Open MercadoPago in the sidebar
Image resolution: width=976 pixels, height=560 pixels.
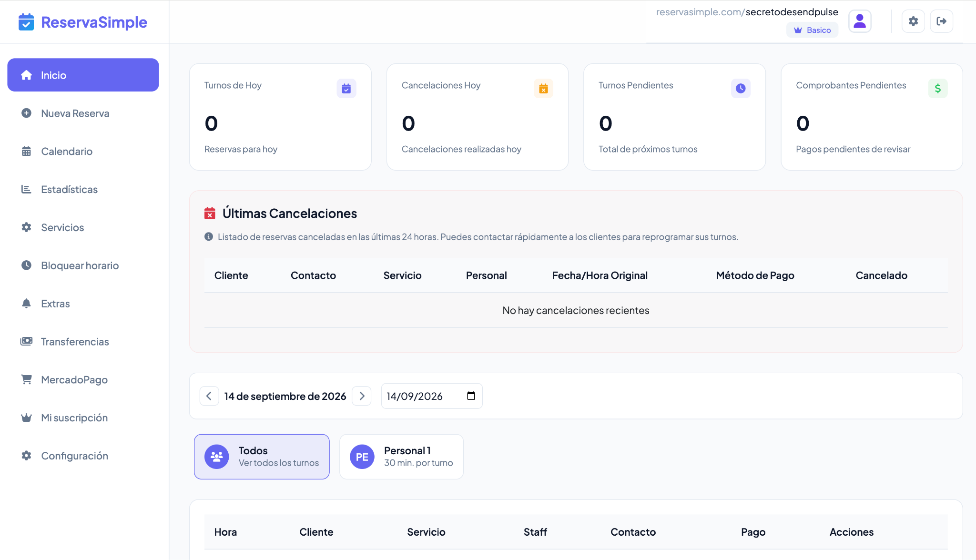83,380
